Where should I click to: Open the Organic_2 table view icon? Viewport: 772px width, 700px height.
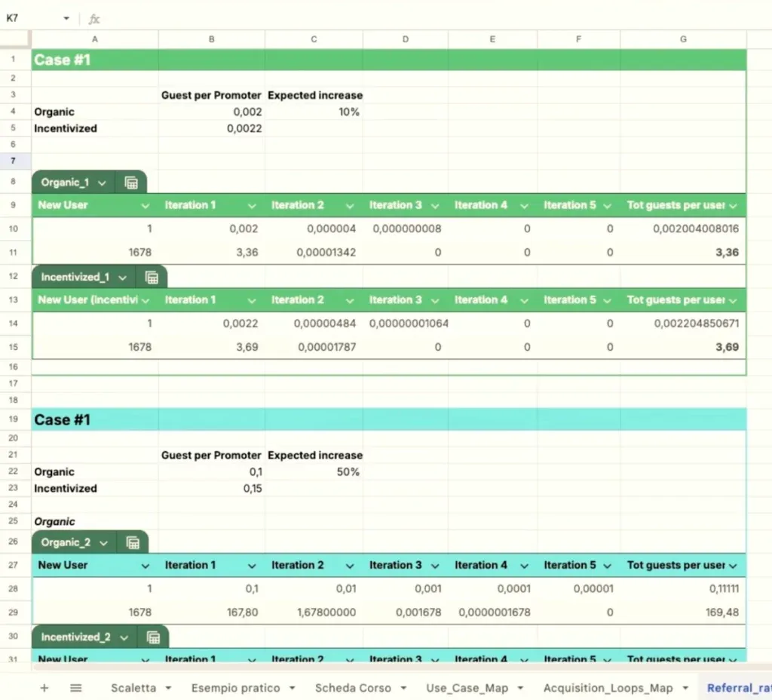click(133, 542)
